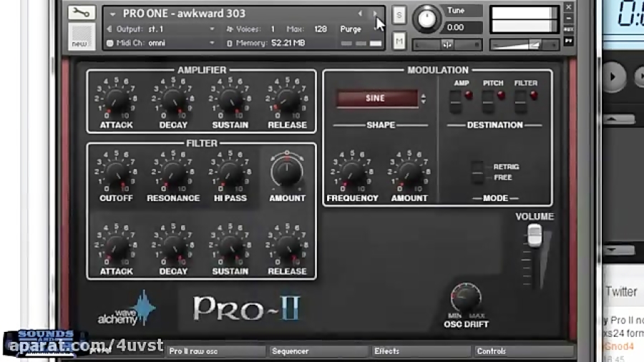This screenshot has width=644, height=362.
Task: Toggle the FILTER destination switch
Action: (x=520, y=102)
